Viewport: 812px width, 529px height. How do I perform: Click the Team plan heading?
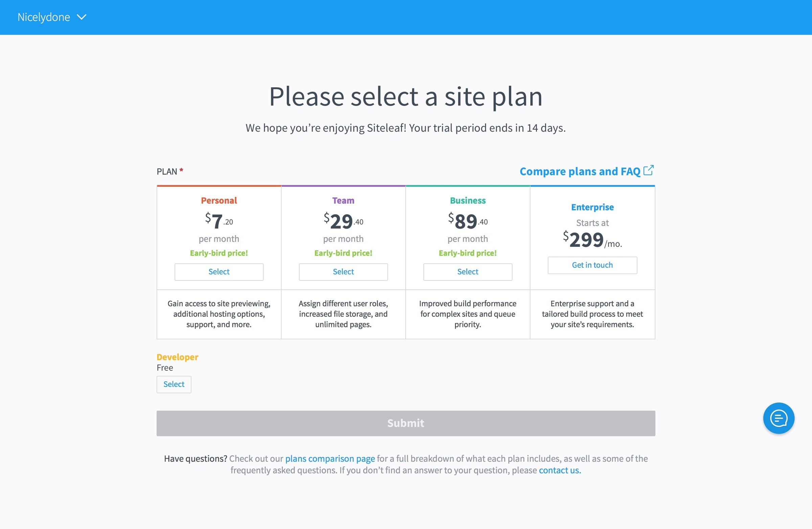(343, 200)
